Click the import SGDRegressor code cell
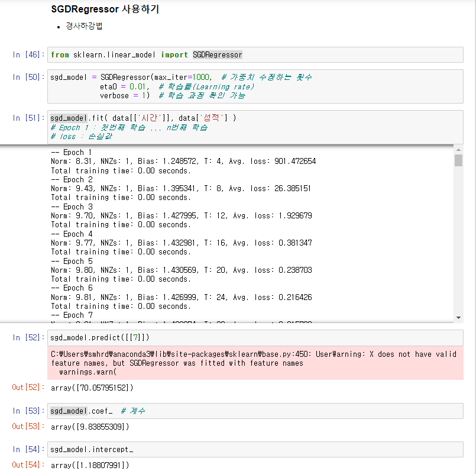Screen dimensions: 476x474 coord(255,54)
